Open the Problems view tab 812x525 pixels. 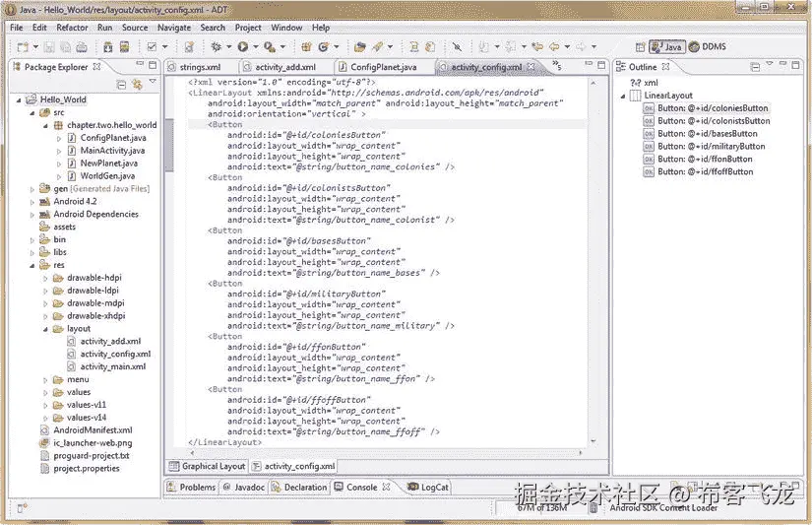[191, 488]
